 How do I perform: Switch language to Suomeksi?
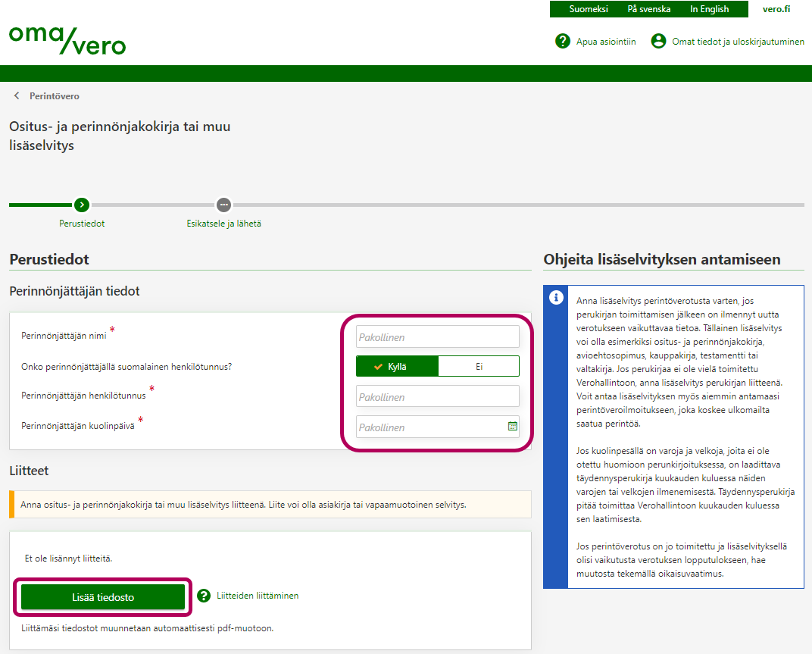(x=589, y=9)
